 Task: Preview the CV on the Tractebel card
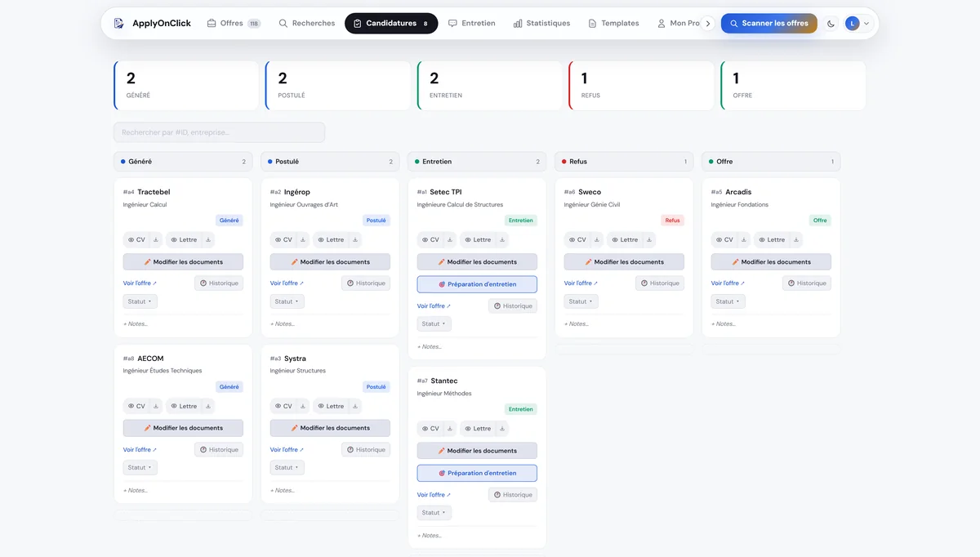(136, 240)
